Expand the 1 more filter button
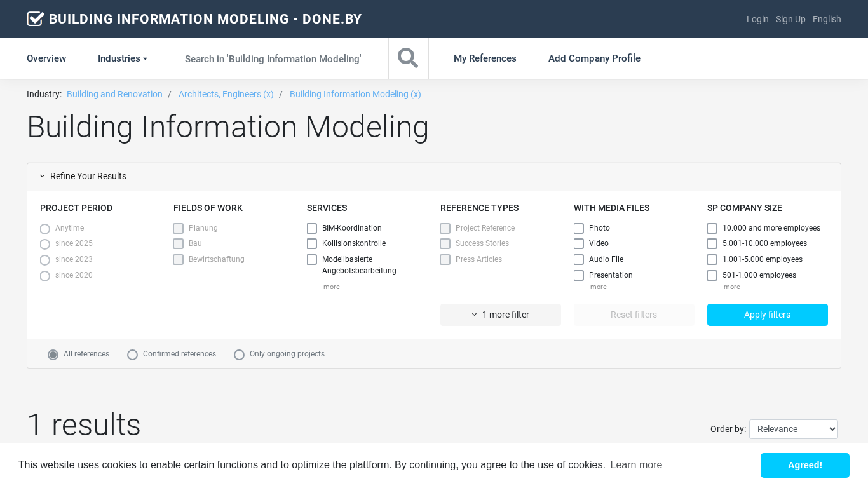This screenshot has width=868, height=488. coord(501,315)
